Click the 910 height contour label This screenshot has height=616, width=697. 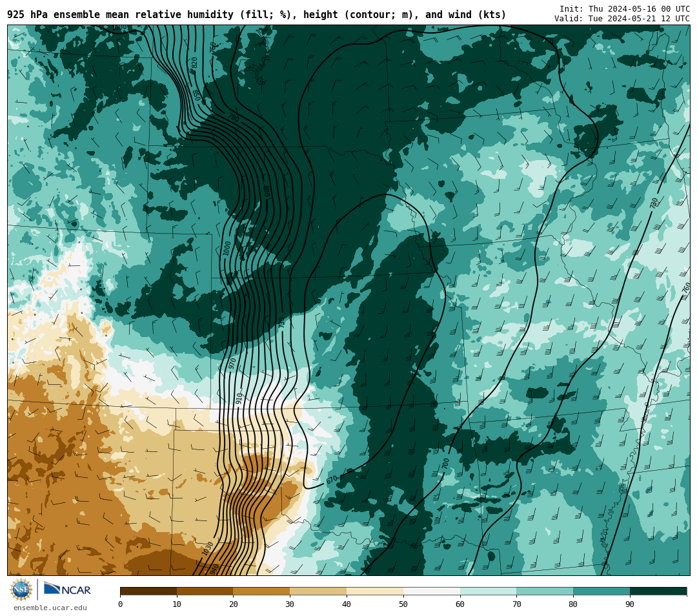point(239,398)
